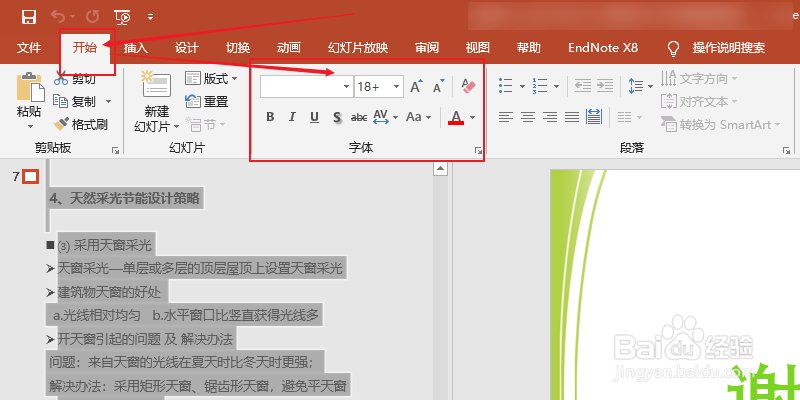Open the 复制 dropdown arrow
The width and height of the screenshot is (800, 400).
(108, 102)
